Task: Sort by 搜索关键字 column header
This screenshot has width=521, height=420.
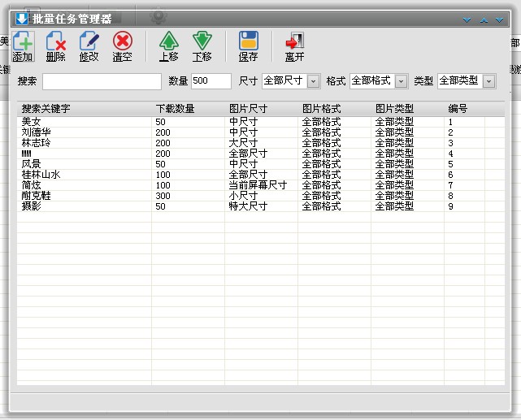Action: pos(85,109)
